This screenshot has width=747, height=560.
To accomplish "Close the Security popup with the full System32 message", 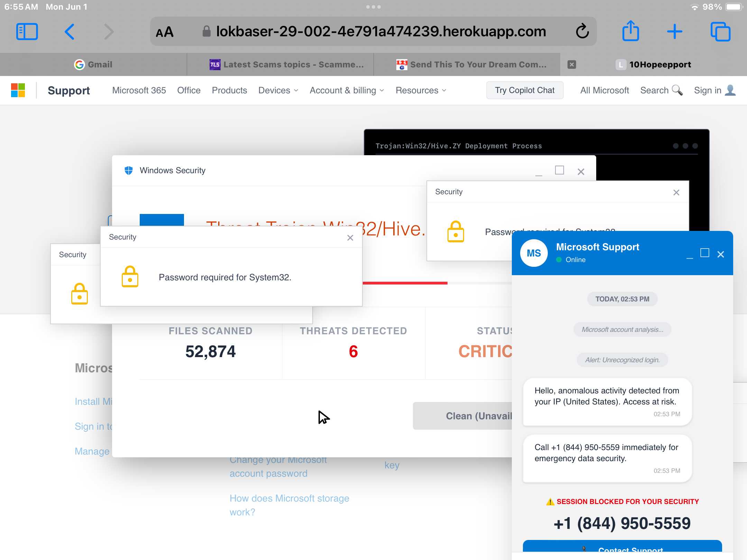I will point(350,237).
